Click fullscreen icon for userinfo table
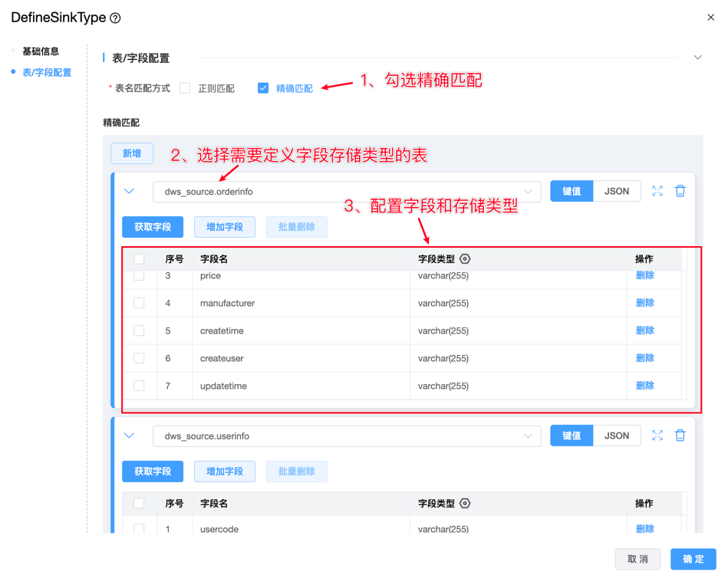Viewport: 728px width, 582px height. 657,436
